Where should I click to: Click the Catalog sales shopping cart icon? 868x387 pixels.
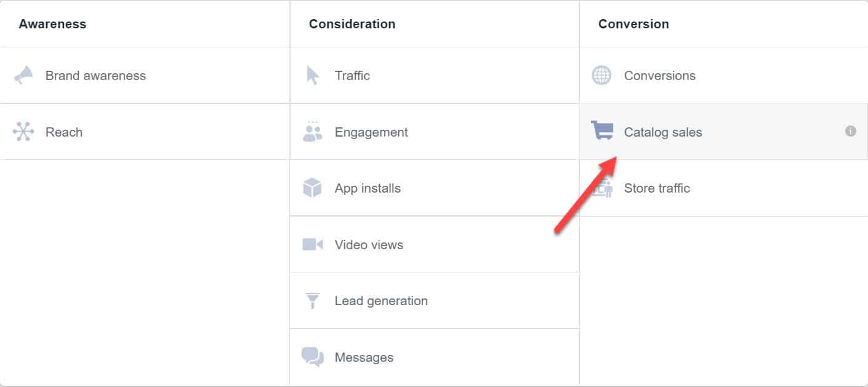click(602, 130)
